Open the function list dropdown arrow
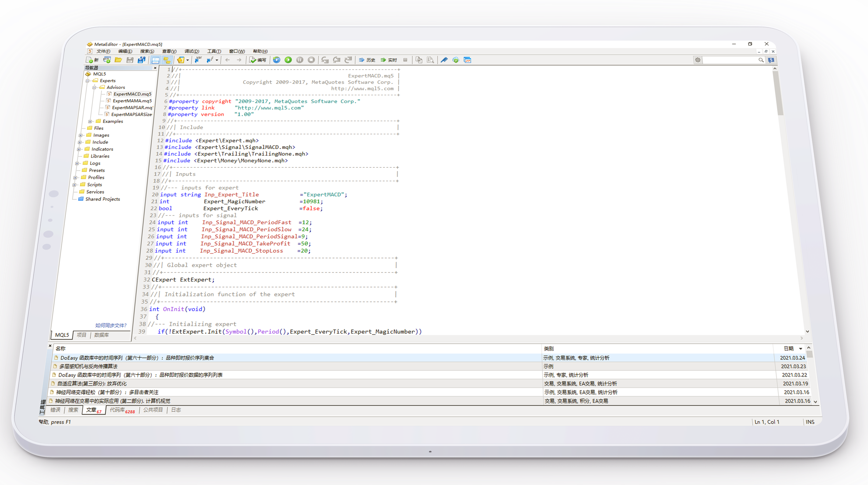Image resolution: width=868 pixels, height=485 pixels. click(217, 60)
